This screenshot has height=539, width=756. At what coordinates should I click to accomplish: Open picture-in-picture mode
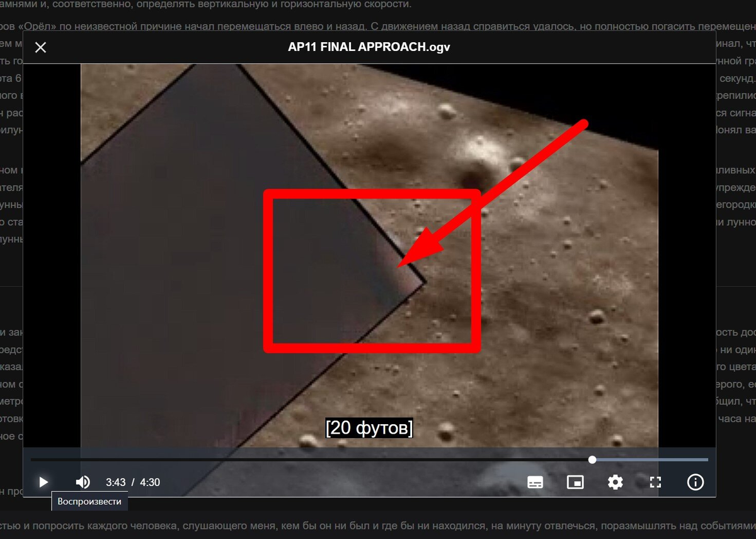pyautogui.click(x=575, y=482)
